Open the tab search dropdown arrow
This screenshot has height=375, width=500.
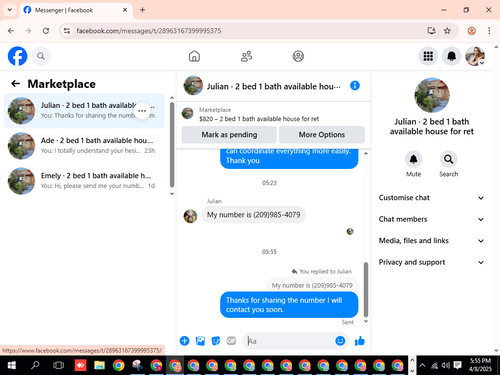[x=10, y=10]
